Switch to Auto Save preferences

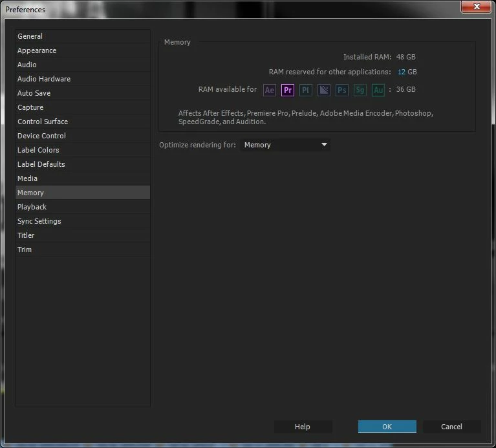coord(83,93)
